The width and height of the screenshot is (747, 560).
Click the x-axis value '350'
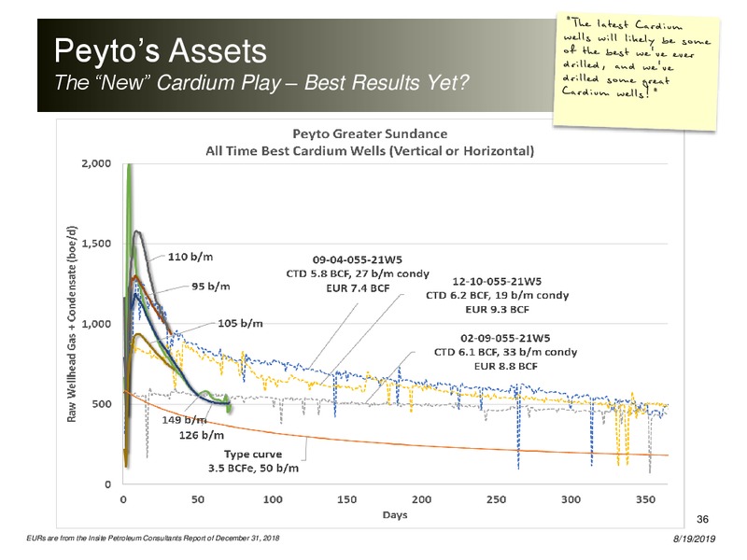pyautogui.click(x=645, y=499)
